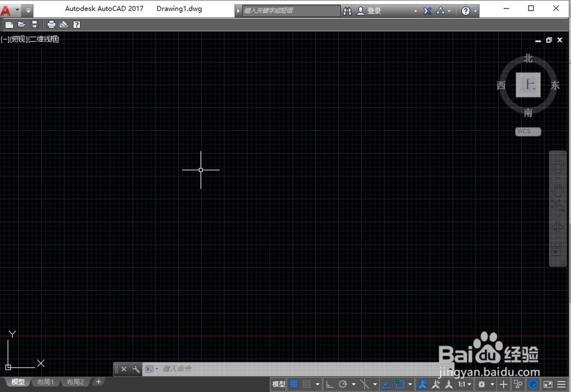
Task: Open snap settings dropdown arrow in status bar
Action: (x=317, y=385)
